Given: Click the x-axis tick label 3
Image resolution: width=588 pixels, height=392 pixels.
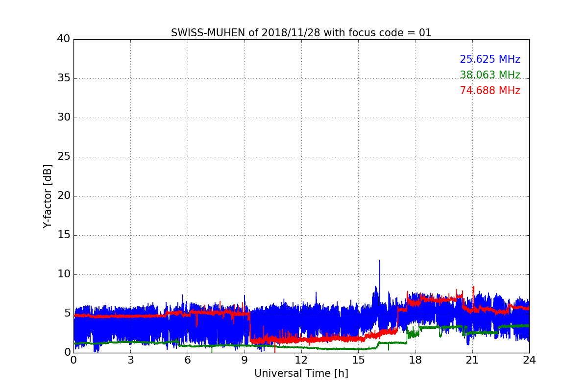Looking at the screenshot, I should (x=130, y=360).
